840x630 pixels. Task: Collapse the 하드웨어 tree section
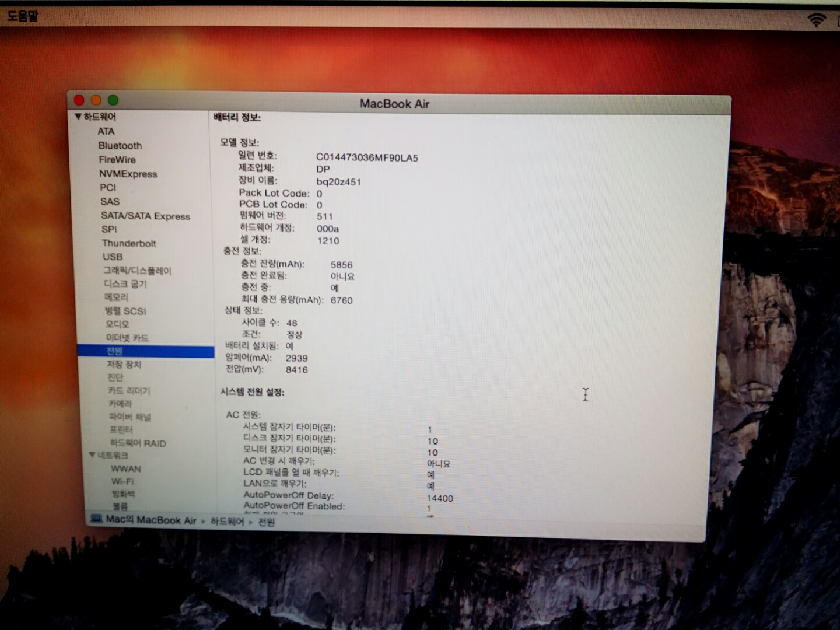point(78,117)
